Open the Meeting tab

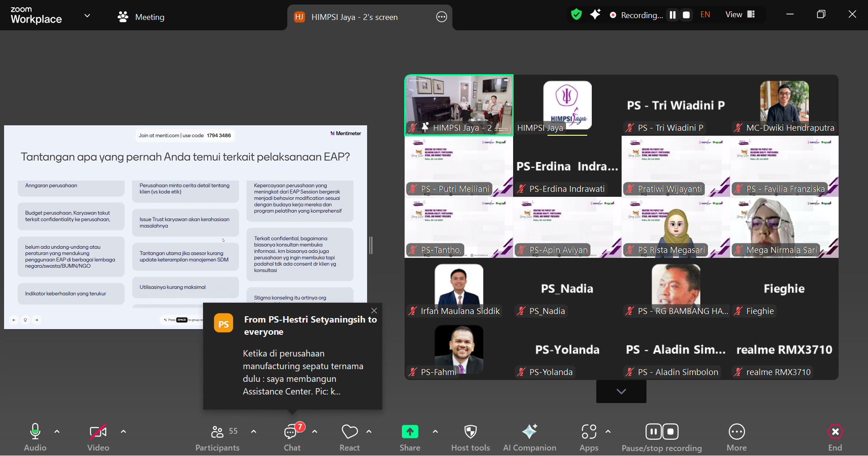[x=141, y=17]
